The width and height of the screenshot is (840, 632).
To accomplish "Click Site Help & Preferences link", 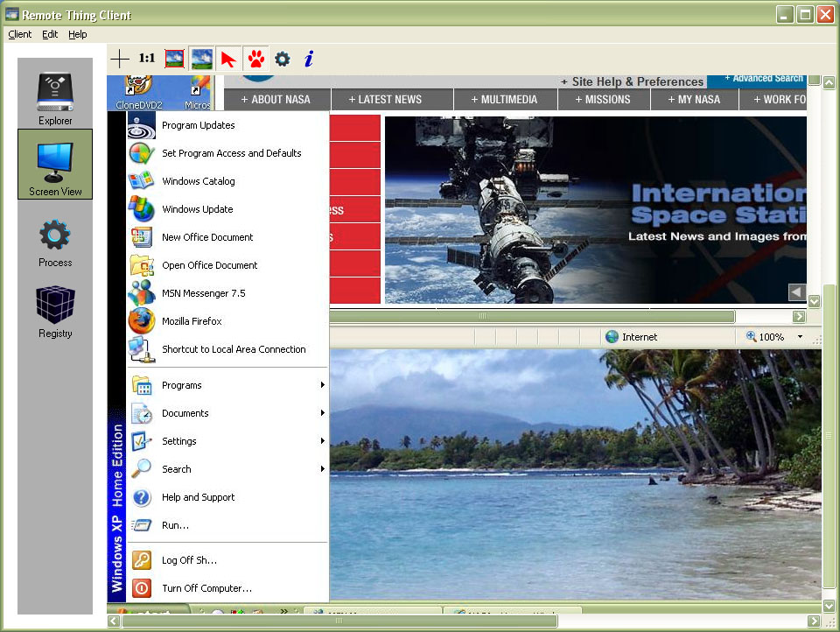I will tap(632, 81).
